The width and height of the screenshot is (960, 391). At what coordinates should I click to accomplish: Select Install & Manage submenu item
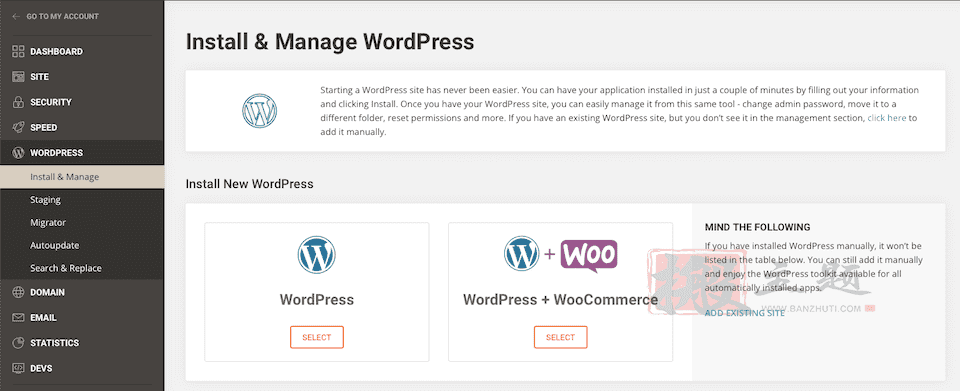point(82,177)
